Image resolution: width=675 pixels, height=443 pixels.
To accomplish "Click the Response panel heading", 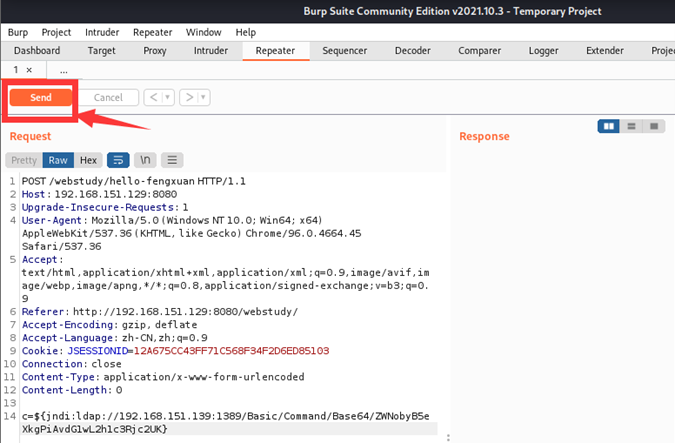I will click(x=484, y=136).
